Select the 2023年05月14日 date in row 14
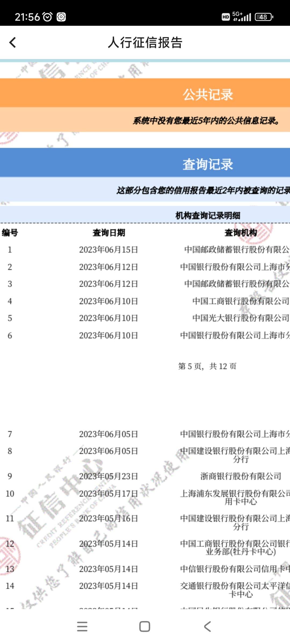290x644 pixels. (108, 586)
